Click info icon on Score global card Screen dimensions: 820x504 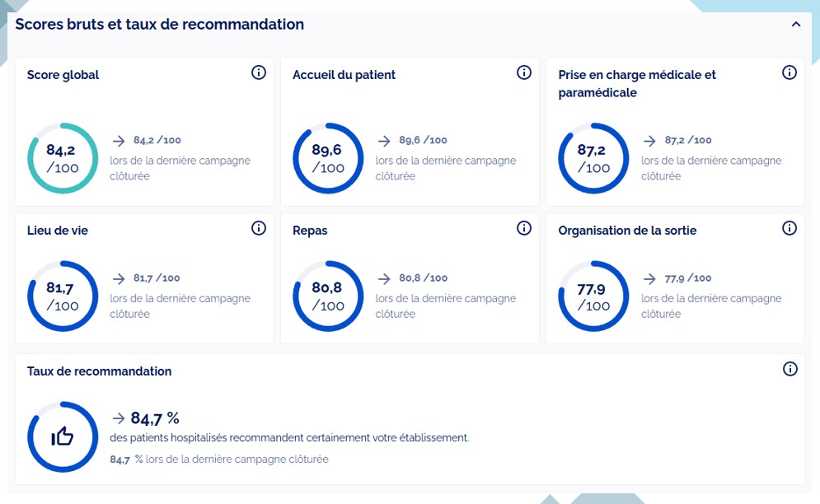click(259, 72)
